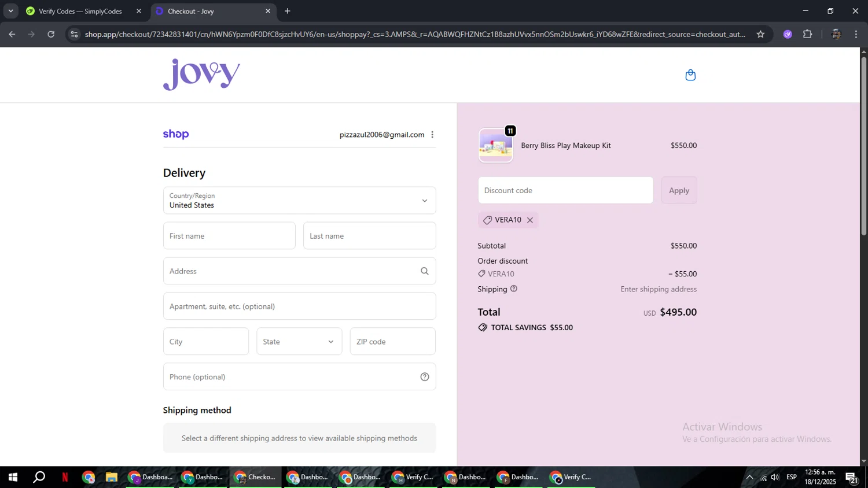Click the VERA10 applied code tag

click(508, 220)
